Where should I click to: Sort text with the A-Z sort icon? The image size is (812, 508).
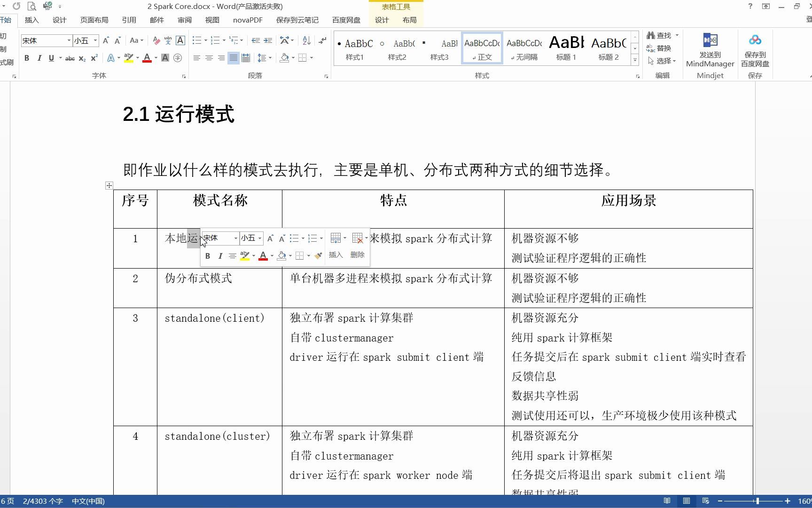pos(306,41)
